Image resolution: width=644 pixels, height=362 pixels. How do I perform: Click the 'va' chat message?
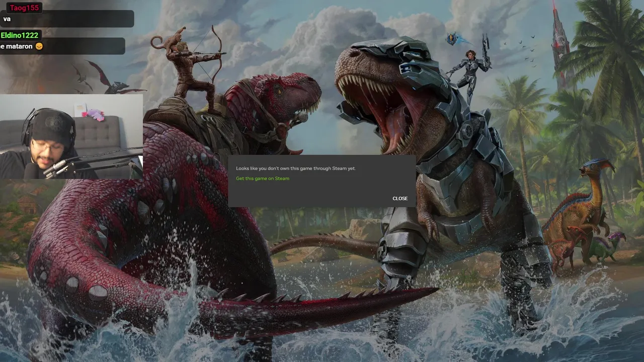(67, 19)
